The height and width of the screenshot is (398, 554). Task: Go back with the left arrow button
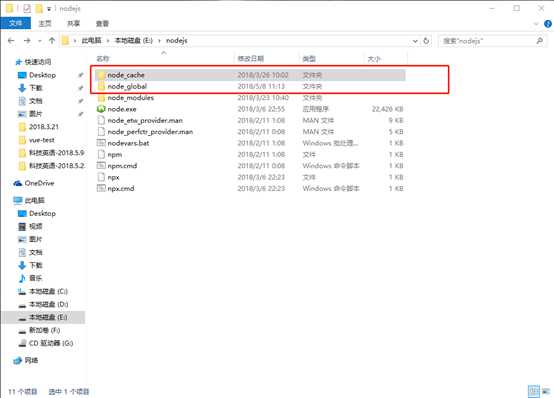pos(11,41)
